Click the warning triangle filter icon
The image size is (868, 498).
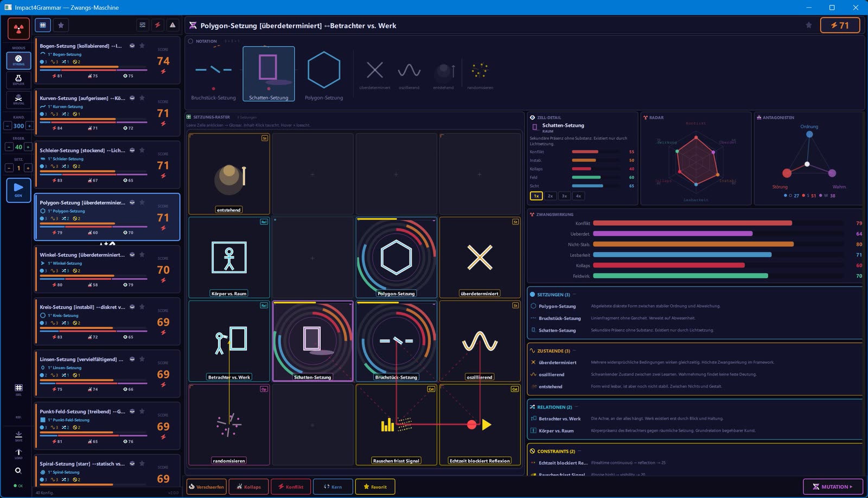click(173, 25)
